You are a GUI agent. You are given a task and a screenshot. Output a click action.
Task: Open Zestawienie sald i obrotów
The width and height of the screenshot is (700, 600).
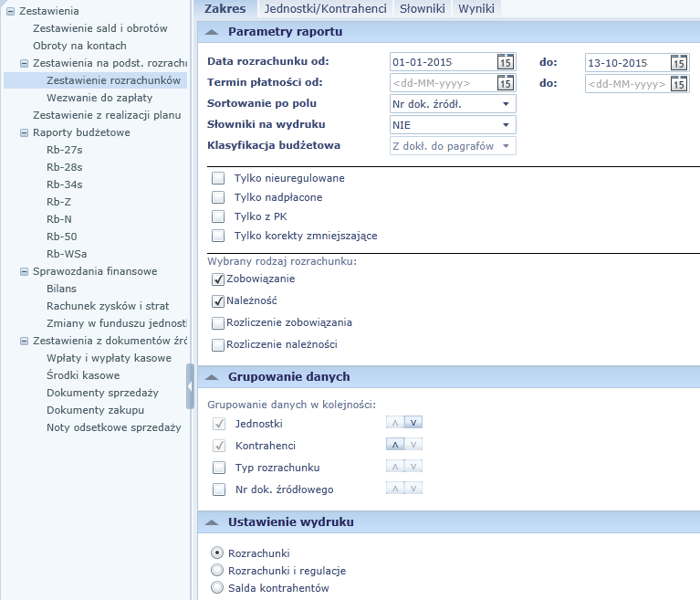click(x=100, y=28)
